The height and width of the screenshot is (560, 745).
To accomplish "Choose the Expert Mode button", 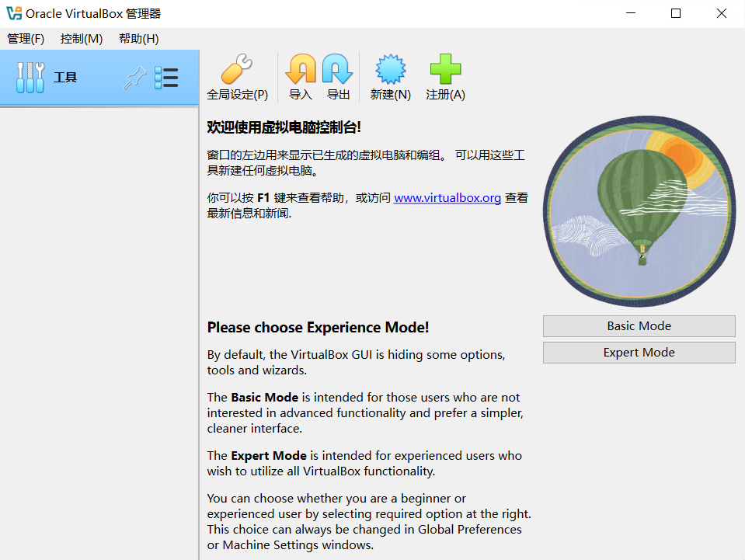I will coord(639,353).
